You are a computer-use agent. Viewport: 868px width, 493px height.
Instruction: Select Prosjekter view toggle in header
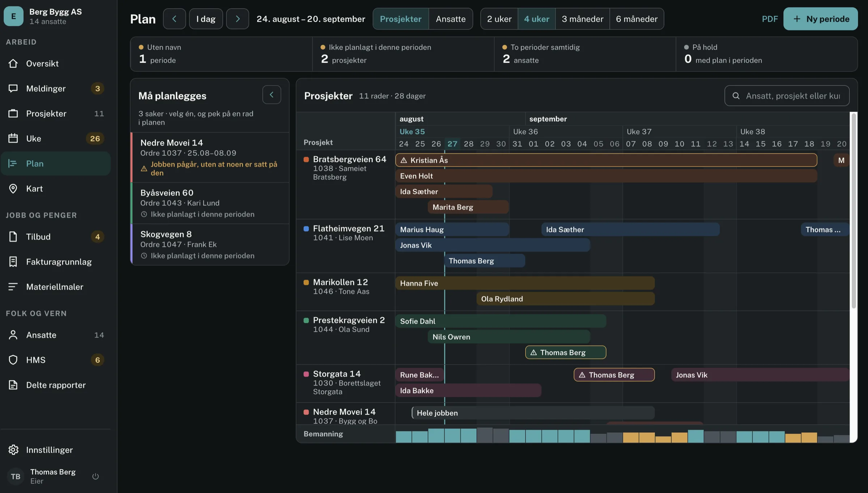[401, 18]
